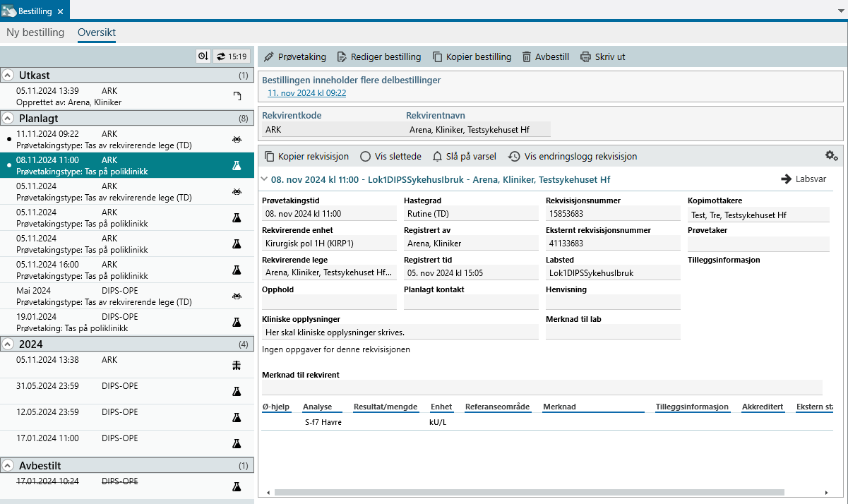Click the Kopier bestilling icon
The height and width of the screenshot is (504, 848).
pyautogui.click(x=438, y=57)
